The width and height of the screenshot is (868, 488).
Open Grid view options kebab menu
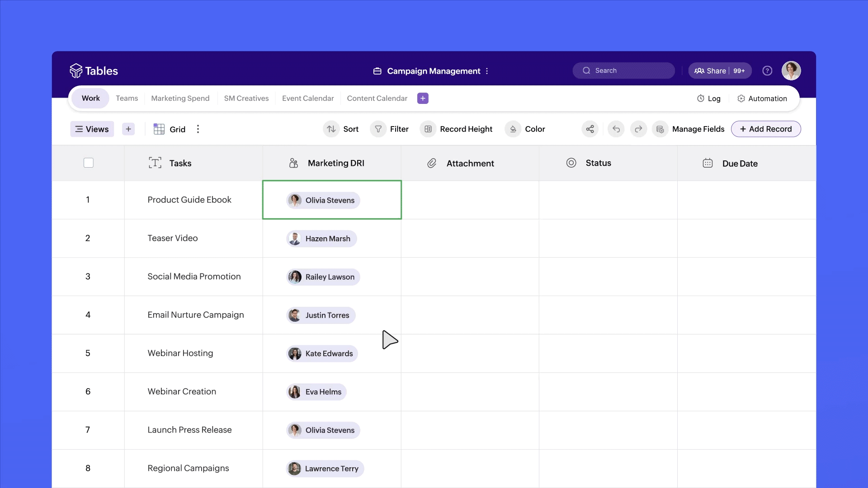click(x=198, y=129)
